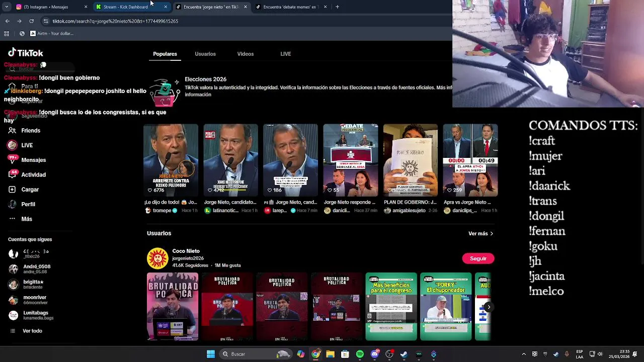Open the browser apps grid shortcut
Viewport: 644px width, 362px height.
pyautogui.click(x=7, y=34)
